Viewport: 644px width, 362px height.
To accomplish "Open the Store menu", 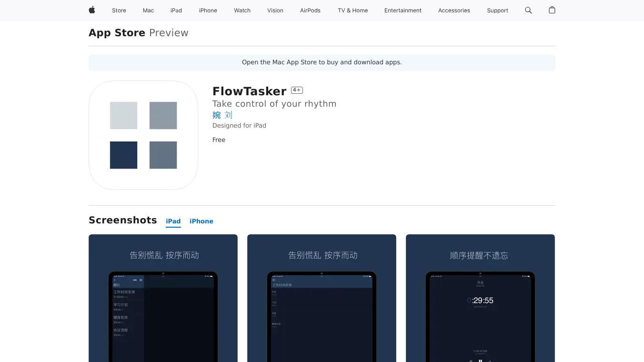I will [119, 10].
